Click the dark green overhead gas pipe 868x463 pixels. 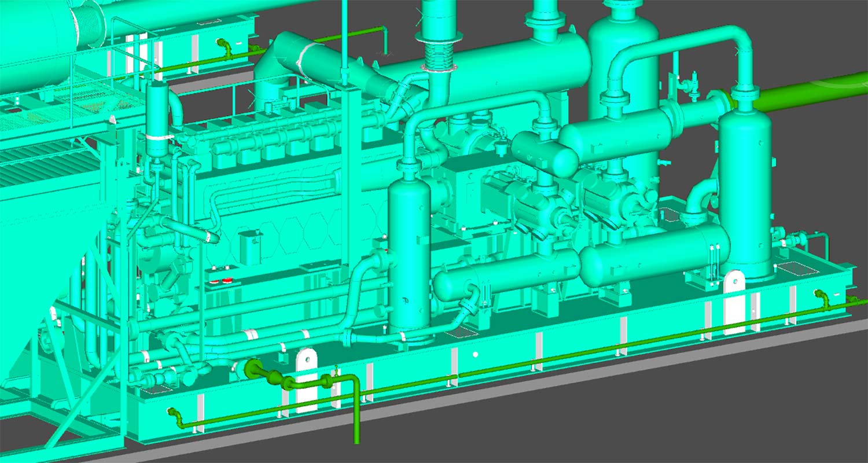pos(810,95)
